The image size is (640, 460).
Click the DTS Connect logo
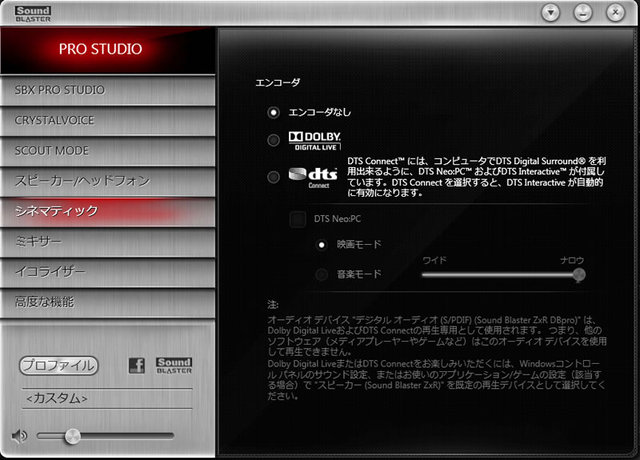[313, 178]
